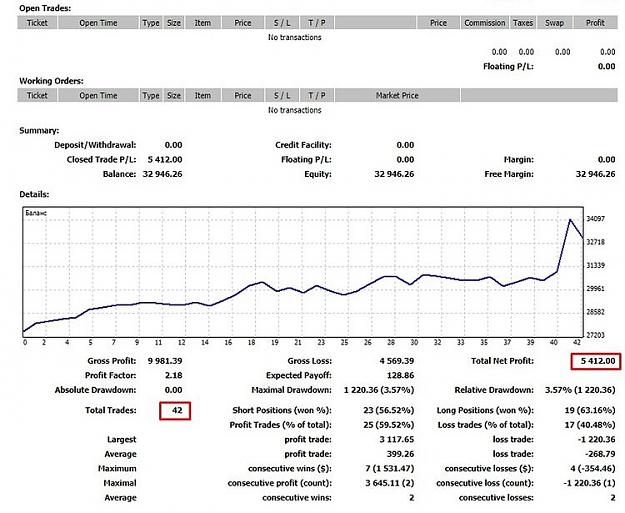Select the Credit Facility label
The image size is (625, 513).
click(x=303, y=145)
